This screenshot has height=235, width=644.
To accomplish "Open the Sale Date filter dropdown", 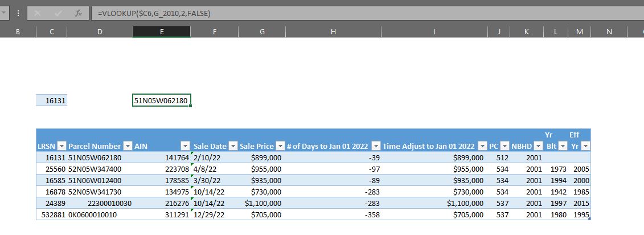I will [232, 147].
